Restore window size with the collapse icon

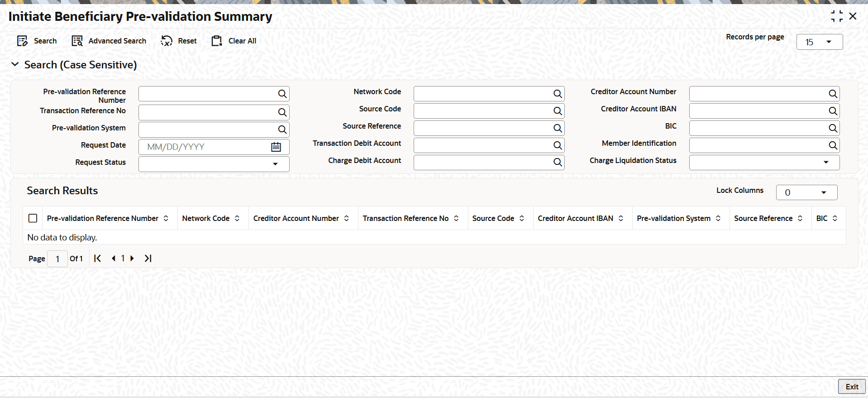[x=837, y=16]
